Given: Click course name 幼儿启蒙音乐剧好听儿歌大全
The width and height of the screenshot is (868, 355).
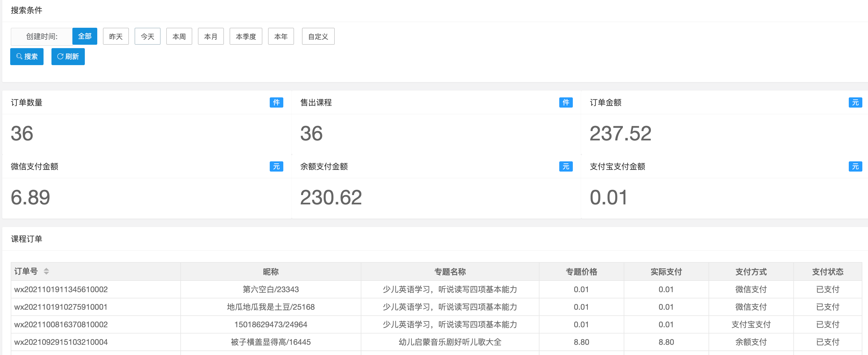Looking at the screenshot, I should click(x=450, y=342).
